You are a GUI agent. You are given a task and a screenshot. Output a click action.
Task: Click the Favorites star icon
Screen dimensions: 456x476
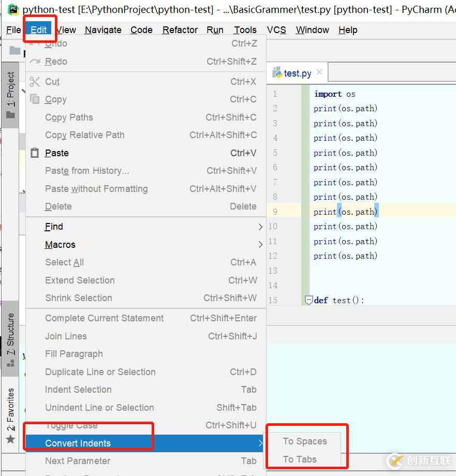(11, 439)
